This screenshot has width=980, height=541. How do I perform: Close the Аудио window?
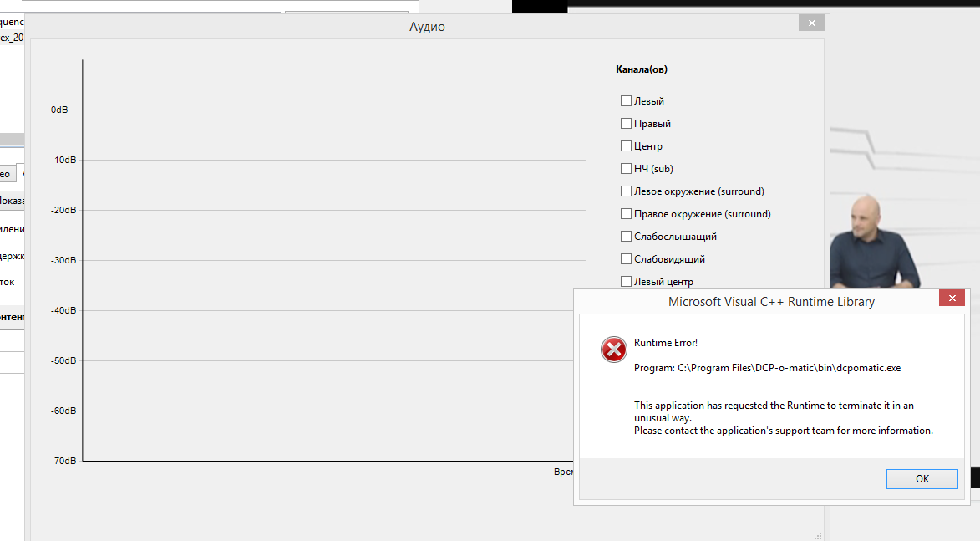tap(810, 23)
